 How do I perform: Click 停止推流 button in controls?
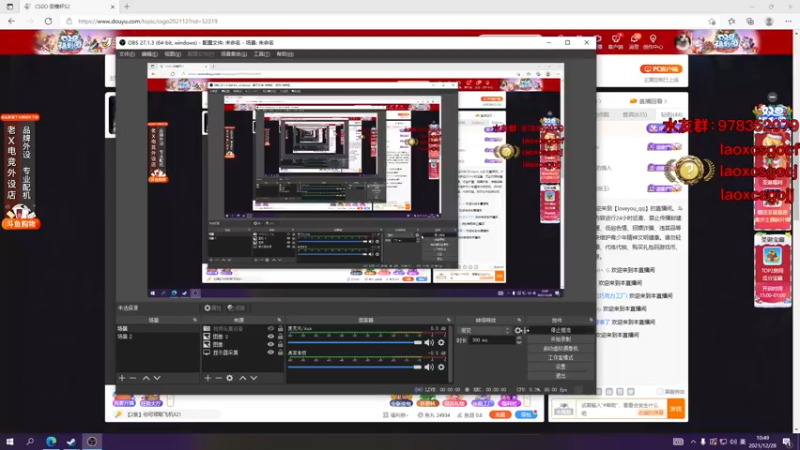coord(561,331)
